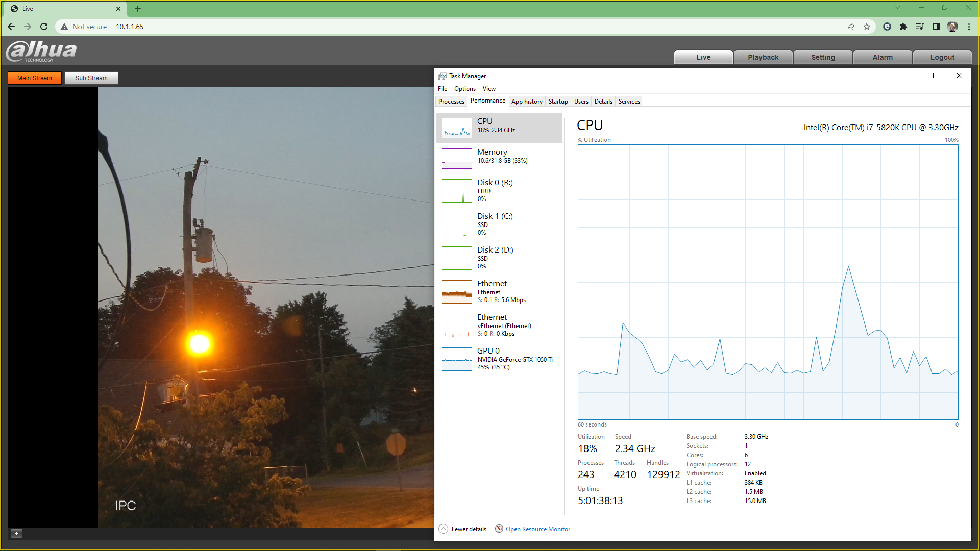The image size is (980, 551).
Task: Switch to Details tab
Action: pos(603,102)
